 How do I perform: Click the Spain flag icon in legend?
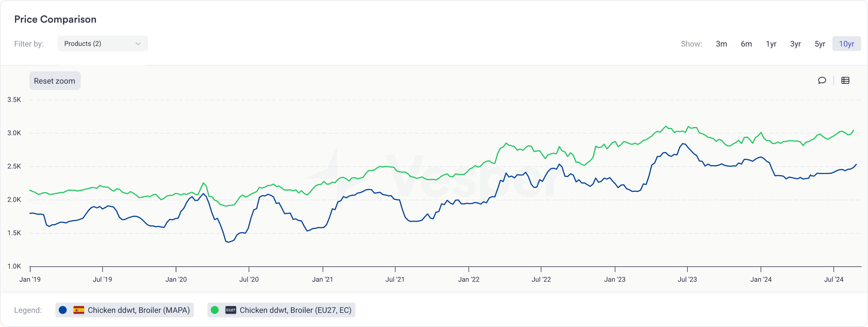79,310
